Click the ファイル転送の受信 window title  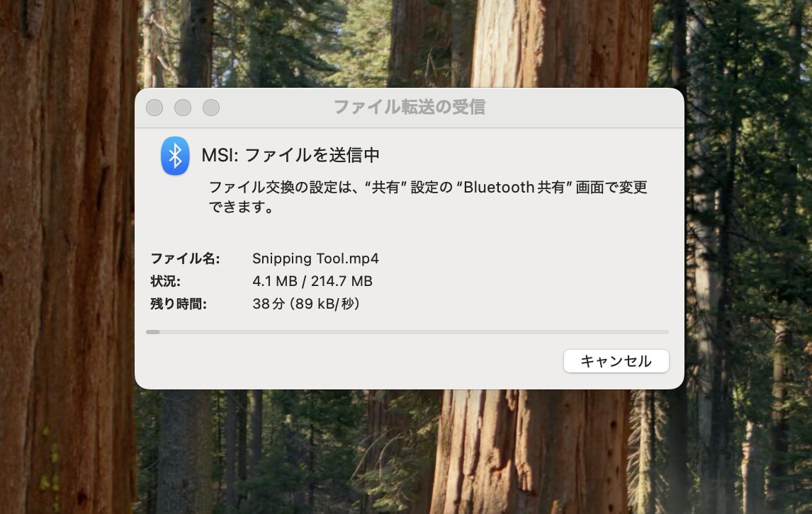pyautogui.click(x=409, y=107)
